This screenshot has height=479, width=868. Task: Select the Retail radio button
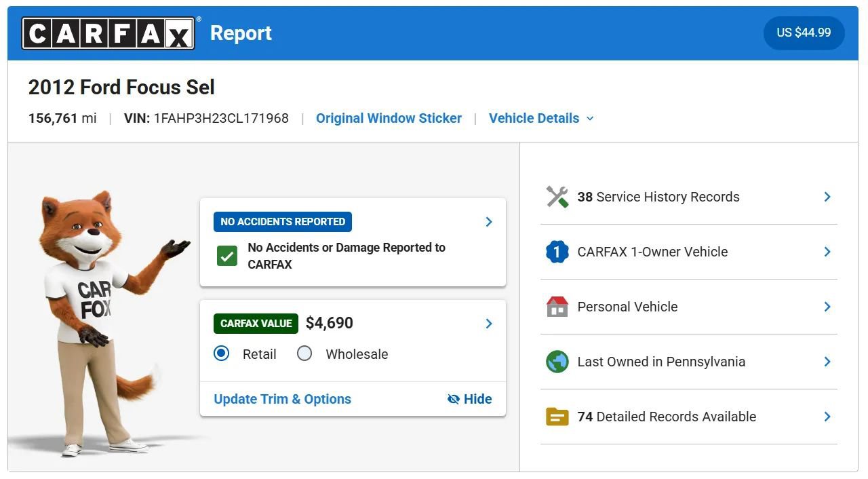pos(221,353)
